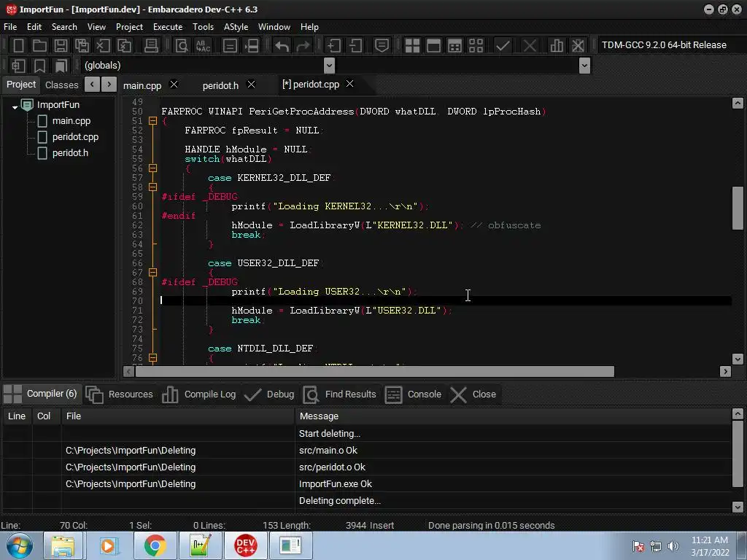The image size is (747, 560).
Task: Click the Print toolbar icon
Action: point(151,46)
